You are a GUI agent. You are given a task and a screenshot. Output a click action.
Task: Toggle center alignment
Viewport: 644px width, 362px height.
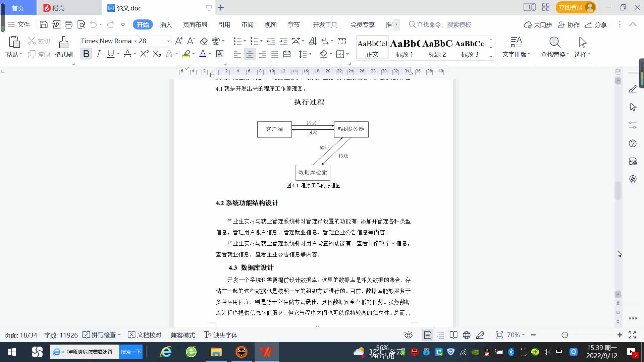click(x=250, y=54)
